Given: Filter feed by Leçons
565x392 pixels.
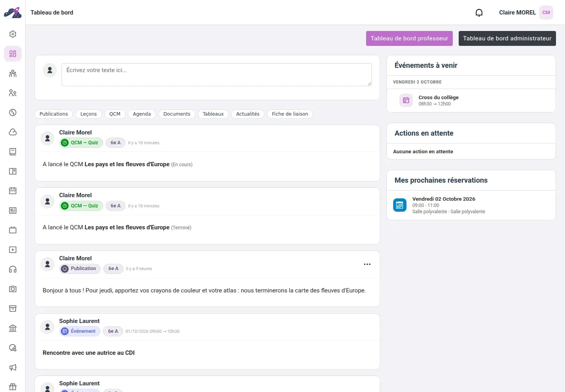Looking at the screenshot, I should coord(89,114).
